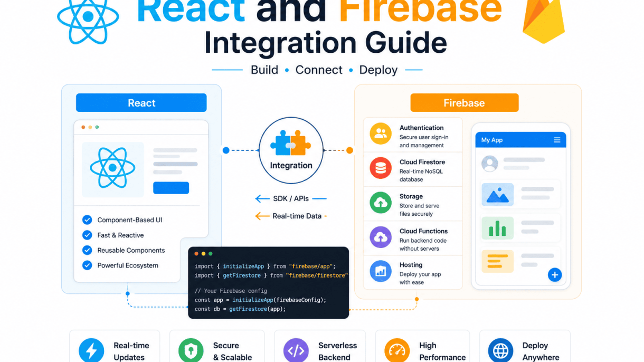Click the Deploy Anywhere globe icon
This screenshot has height=362, width=644.
(x=500, y=351)
